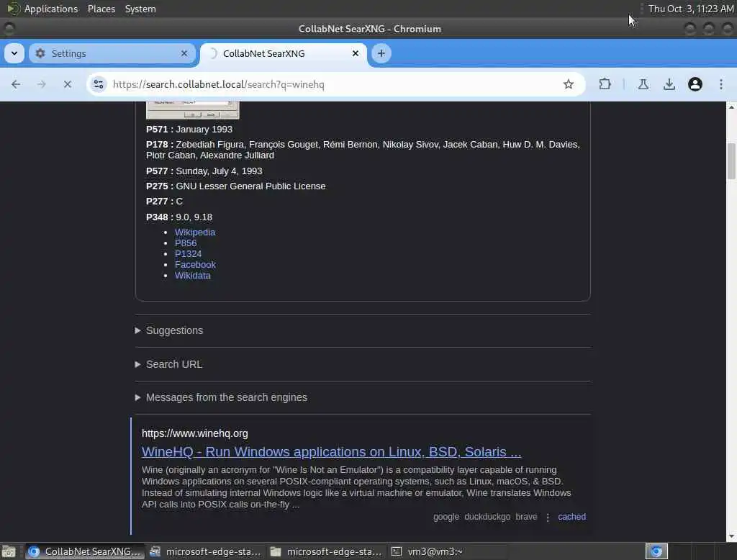Click the show desktop icon in taskbar

9,551
